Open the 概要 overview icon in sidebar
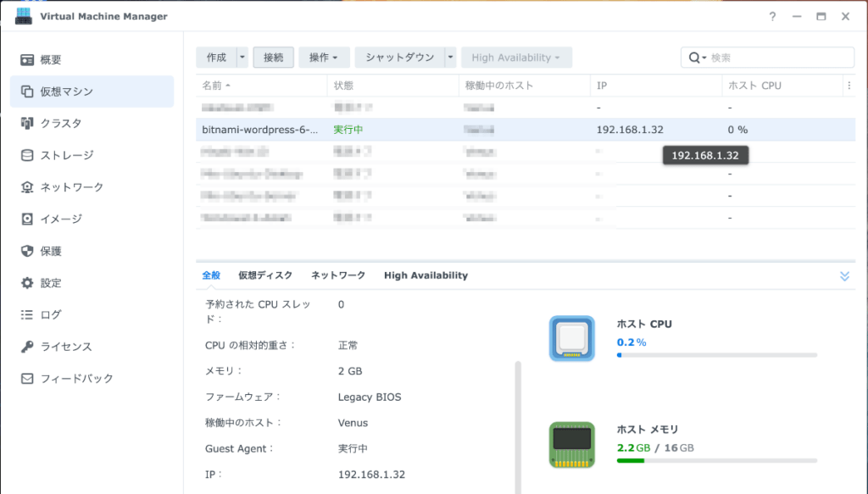Image resolution: width=868 pixels, height=494 pixels. coord(26,60)
